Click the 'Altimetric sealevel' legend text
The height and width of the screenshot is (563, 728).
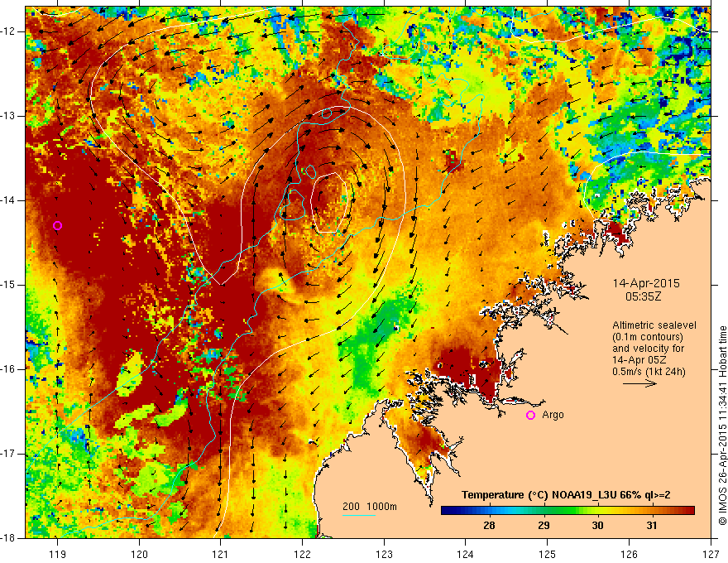tap(654, 325)
